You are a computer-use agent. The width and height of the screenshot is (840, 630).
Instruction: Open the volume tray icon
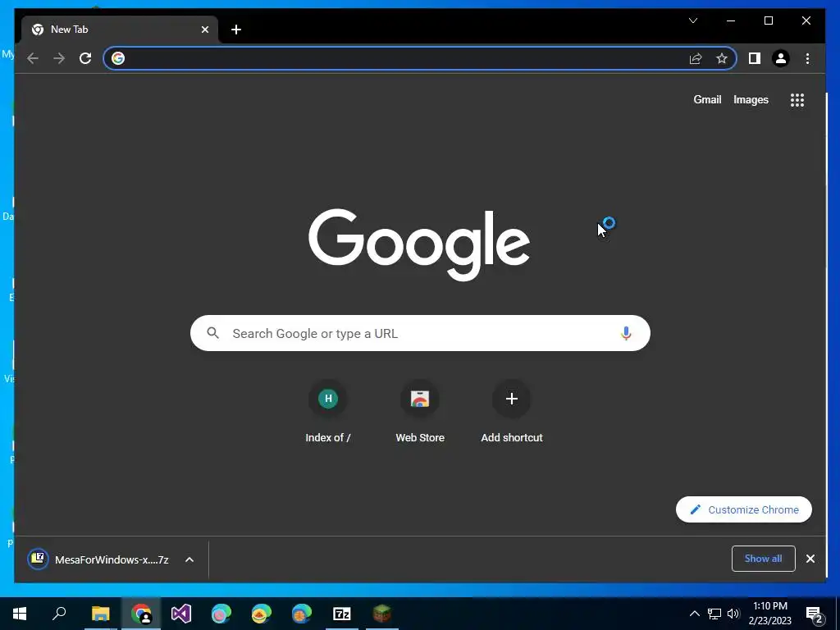pyautogui.click(x=733, y=614)
